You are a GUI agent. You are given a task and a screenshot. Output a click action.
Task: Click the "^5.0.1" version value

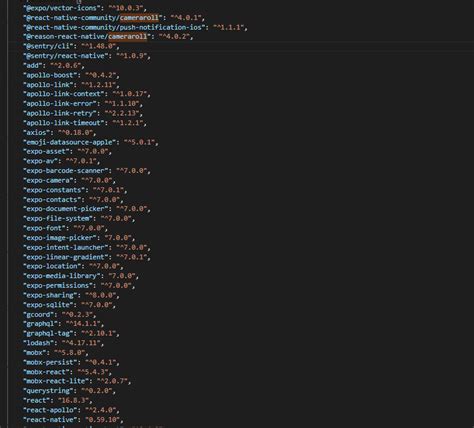point(139,142)
